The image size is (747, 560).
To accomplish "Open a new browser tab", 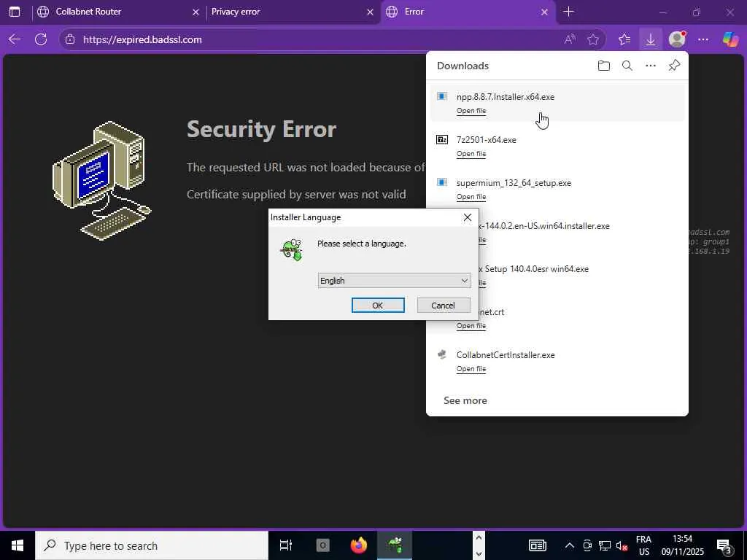I will [568, 12].
